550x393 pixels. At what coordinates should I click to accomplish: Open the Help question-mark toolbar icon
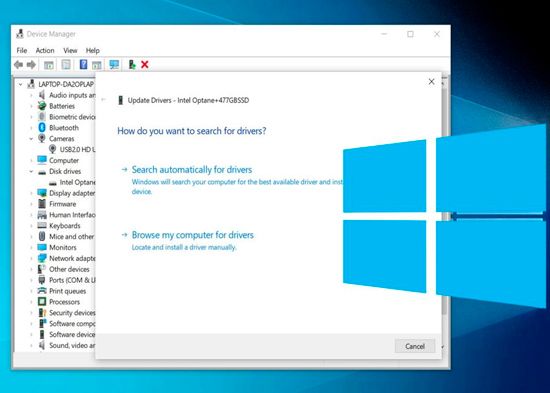(83, 65)
